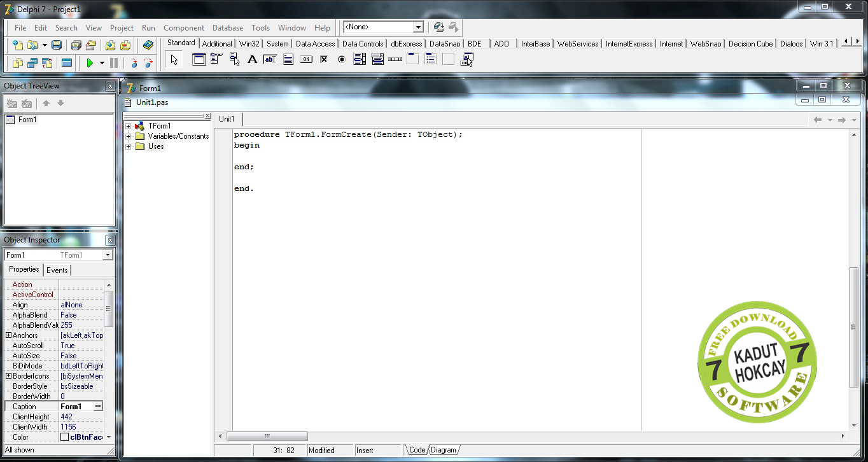Click the Step Over debug icon
868x462 pixels.
point(148,63)
